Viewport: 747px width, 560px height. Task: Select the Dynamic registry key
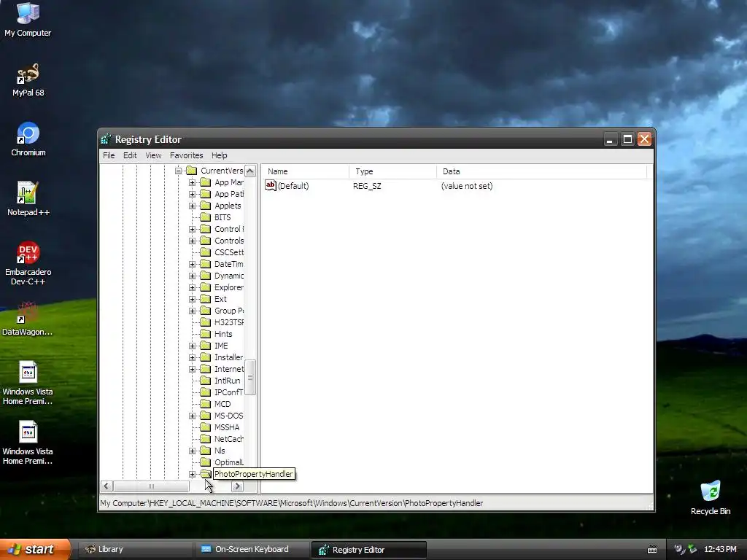pyautogui.click(x=228, y=276)
